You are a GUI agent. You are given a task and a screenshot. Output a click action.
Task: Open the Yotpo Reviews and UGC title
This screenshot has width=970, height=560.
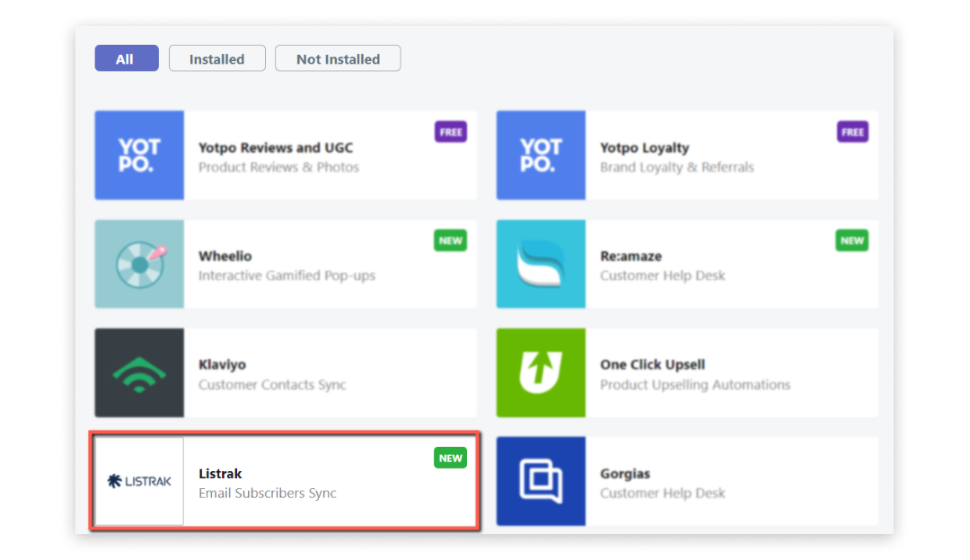(276, 148)
